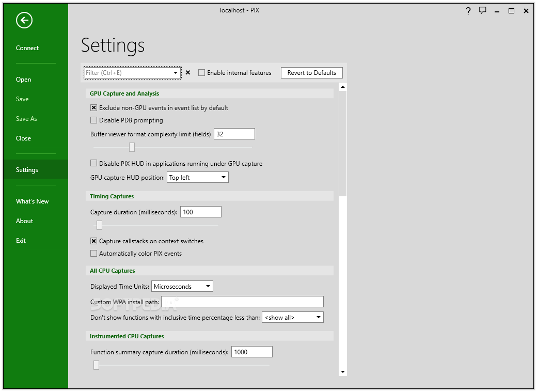This screenshot has width=537, height=392.
Task: Open GPU capture HUD position dropdown
Action: [198, 177]
